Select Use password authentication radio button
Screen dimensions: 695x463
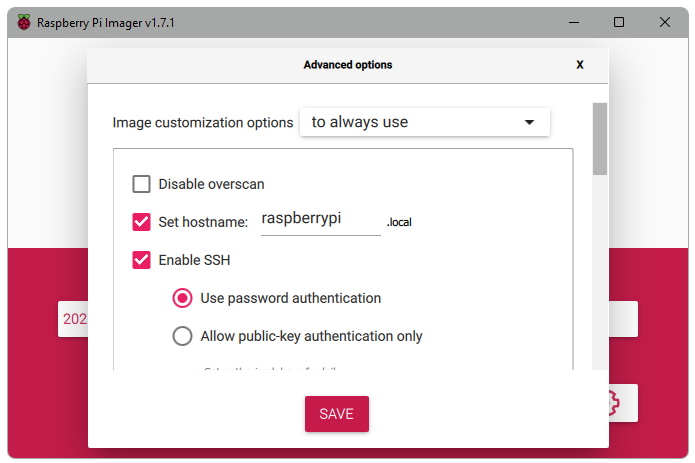[182, 298]
